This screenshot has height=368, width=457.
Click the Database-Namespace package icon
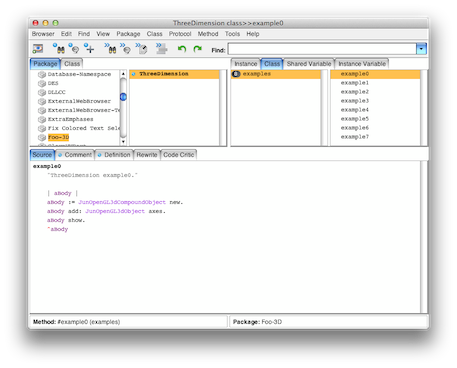coord(42,74)
